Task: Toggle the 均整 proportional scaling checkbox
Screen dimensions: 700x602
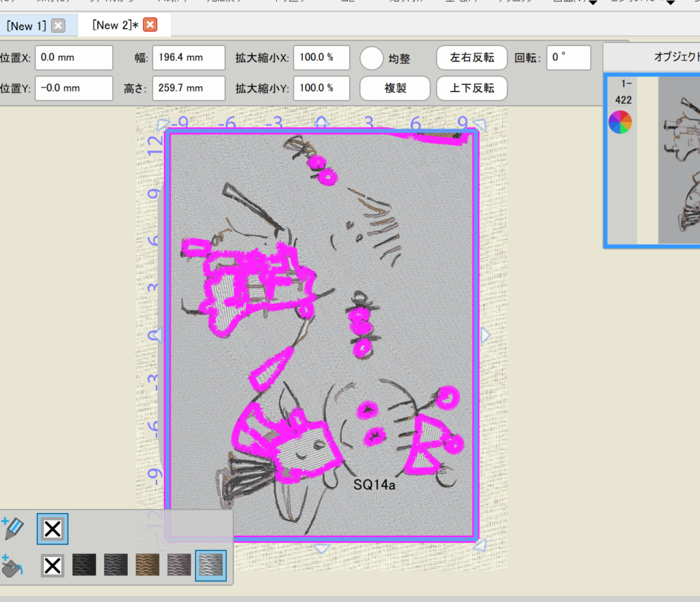Action: click(372, 58)
